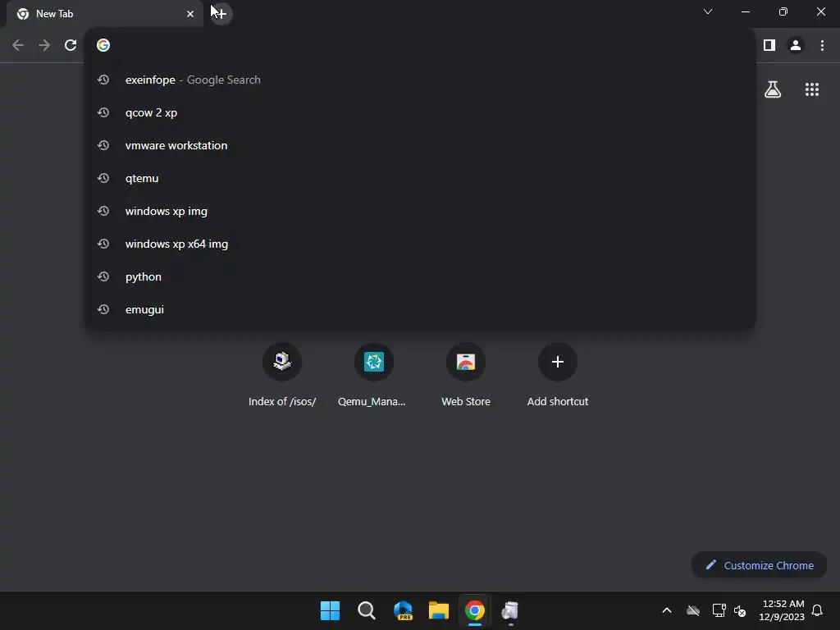The width and height of the screenshot is (840, 630).
Task: Select 'windows xp x64 img' suggestion
Action: pyautogui.click(x=420, y=244)
